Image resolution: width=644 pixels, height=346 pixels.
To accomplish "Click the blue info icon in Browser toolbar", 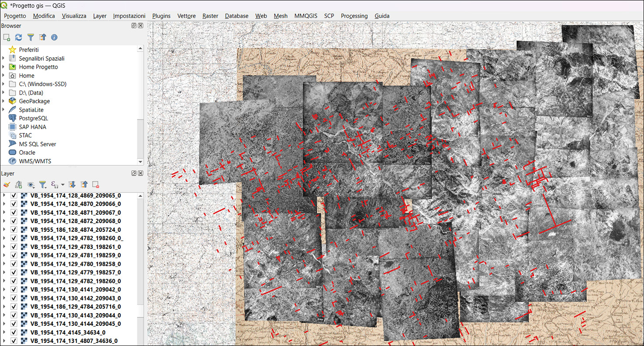I will tap(54, 38).
